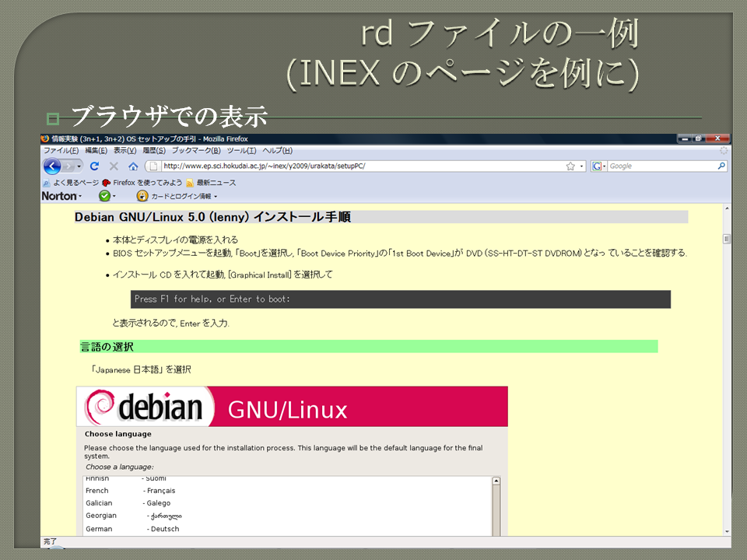The image size is (747, 560).
Task: Open the ファイル(F) menu
Action: tap(61, 150)
